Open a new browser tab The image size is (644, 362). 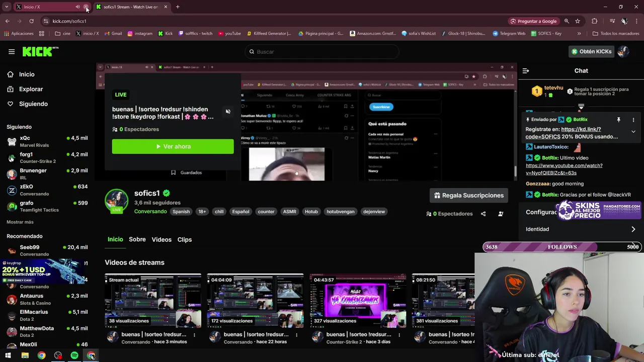178,7
